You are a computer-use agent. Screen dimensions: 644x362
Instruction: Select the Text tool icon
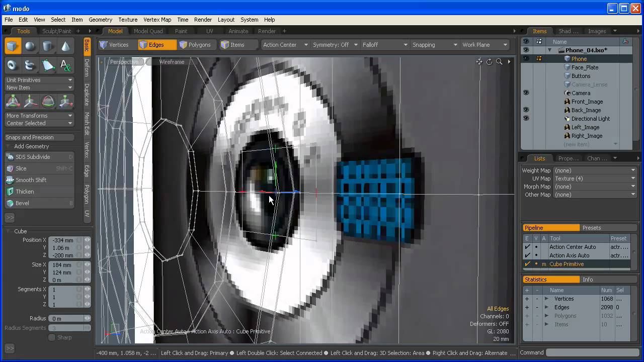click(66, 65)
